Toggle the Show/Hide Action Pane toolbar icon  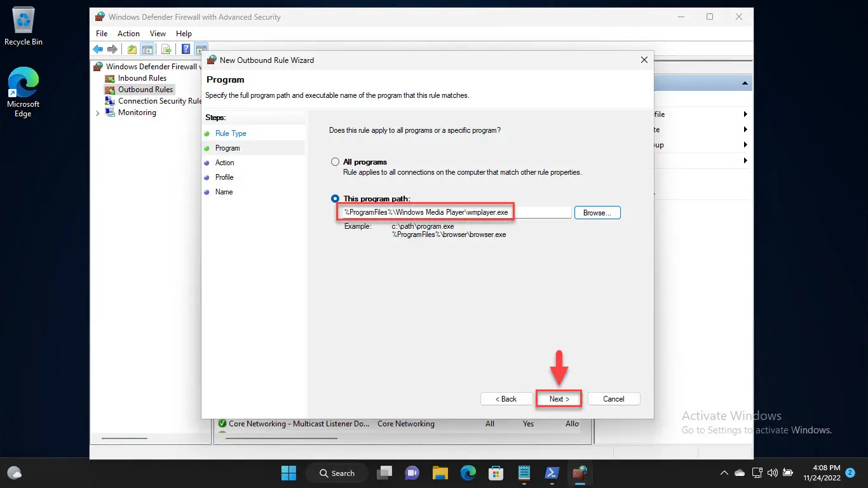coord(201,49)
